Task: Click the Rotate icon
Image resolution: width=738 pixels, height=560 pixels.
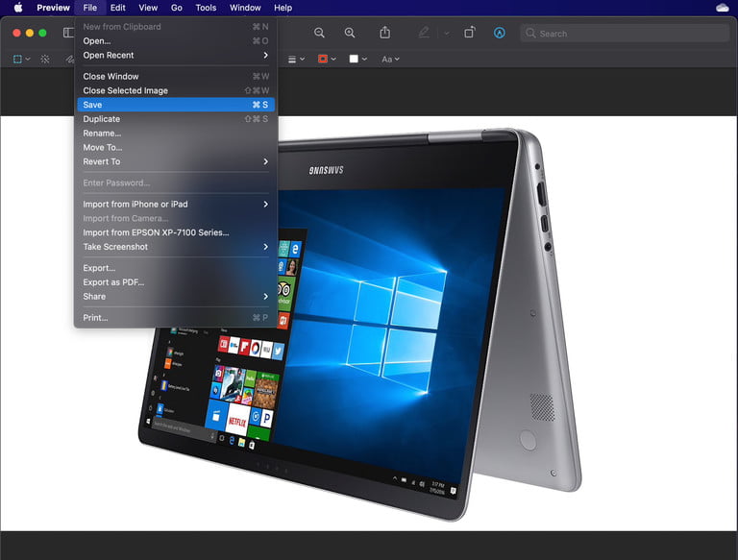Action: tap(469, 33)
